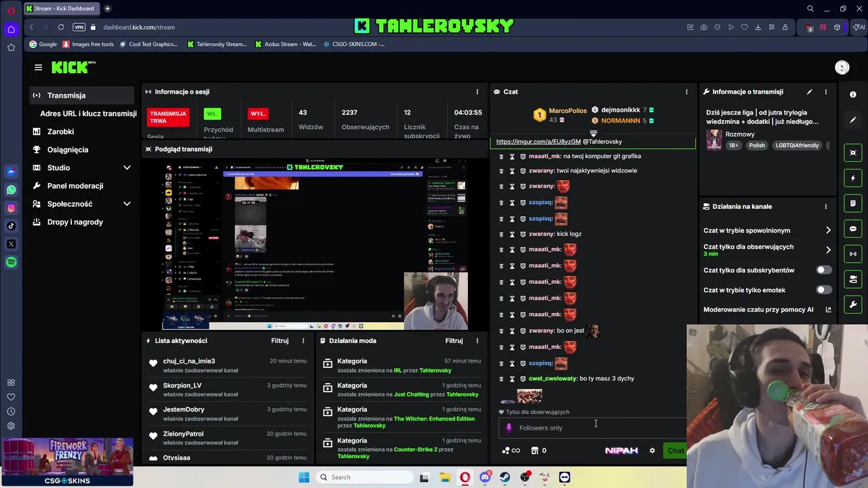
Task: Open the CSGO-SKINS.COM bookmark
Action: pos(354,44)
